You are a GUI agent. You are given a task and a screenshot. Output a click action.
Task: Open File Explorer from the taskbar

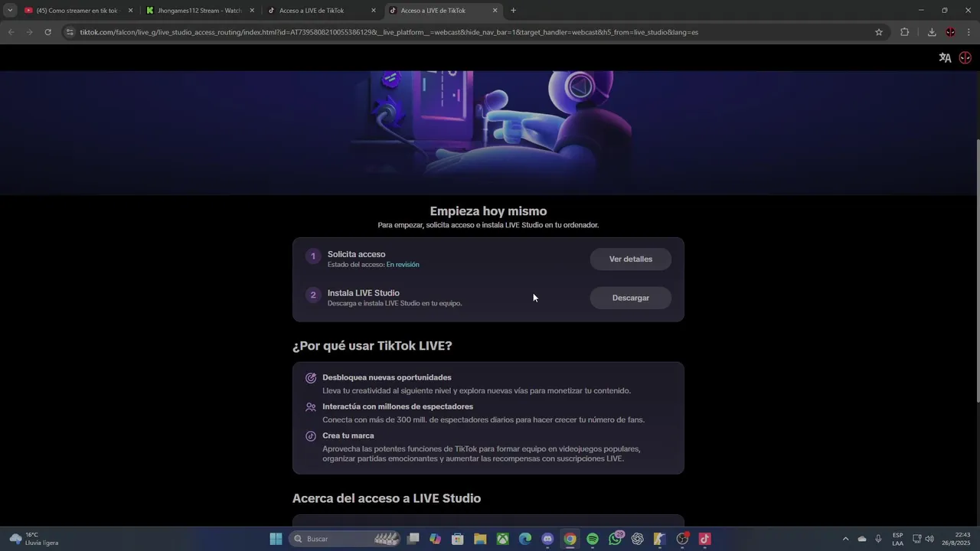click(x=480, y=539)
